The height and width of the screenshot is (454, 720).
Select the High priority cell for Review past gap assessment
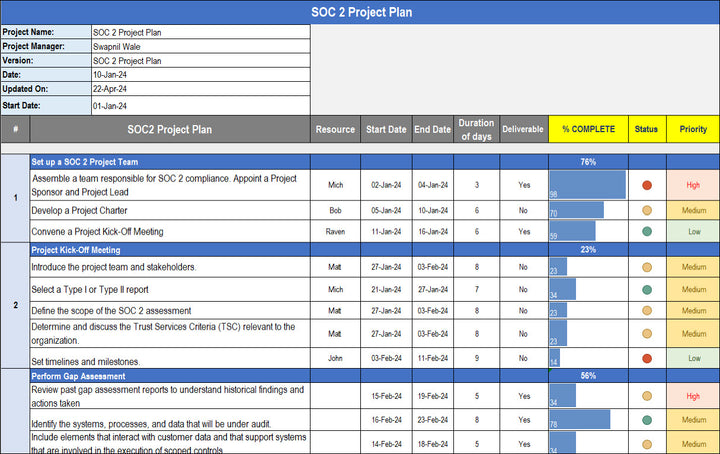693,396
